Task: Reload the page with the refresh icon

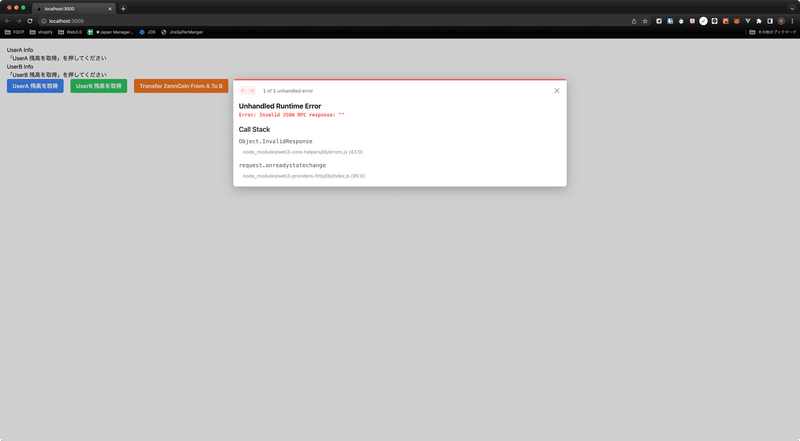Action: [30, 21]
